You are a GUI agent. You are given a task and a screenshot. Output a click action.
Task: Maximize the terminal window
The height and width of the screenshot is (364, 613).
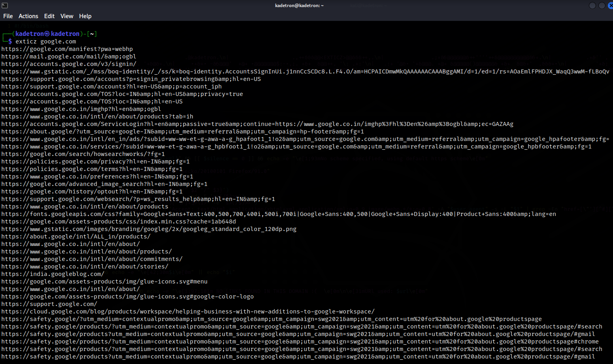602,6
